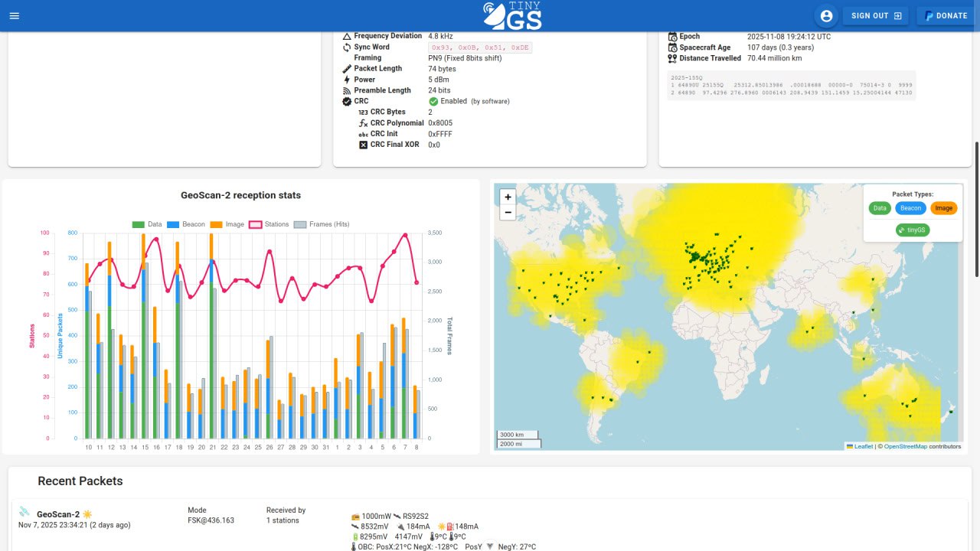The width and height of the screenshot is (980, 551).
Task: Click the 1000mW radio power icon
Action: coord(355,516)
